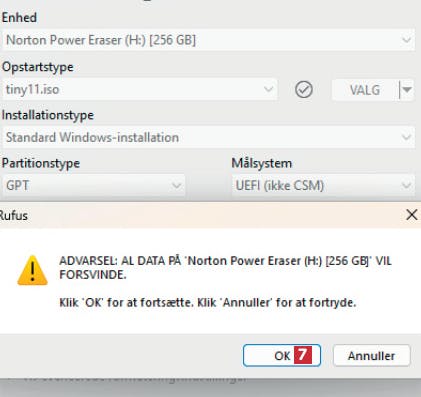The image size is (421, 397).
Task: Cancel formatting with the Annuller button
Action: click(x=371, y=355)
